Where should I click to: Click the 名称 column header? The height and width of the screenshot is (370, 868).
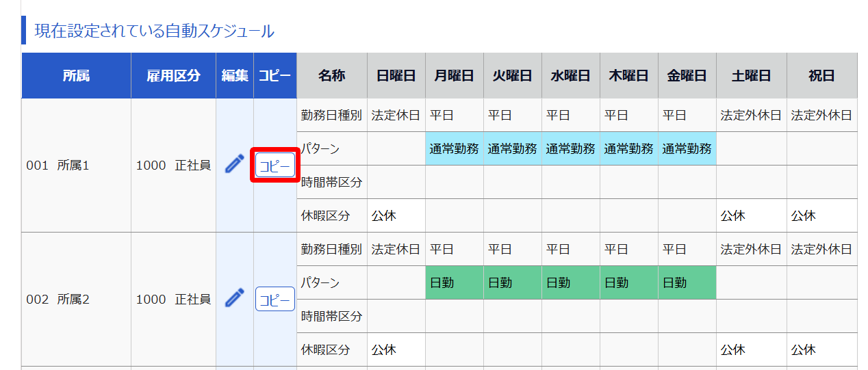[332, 76]
